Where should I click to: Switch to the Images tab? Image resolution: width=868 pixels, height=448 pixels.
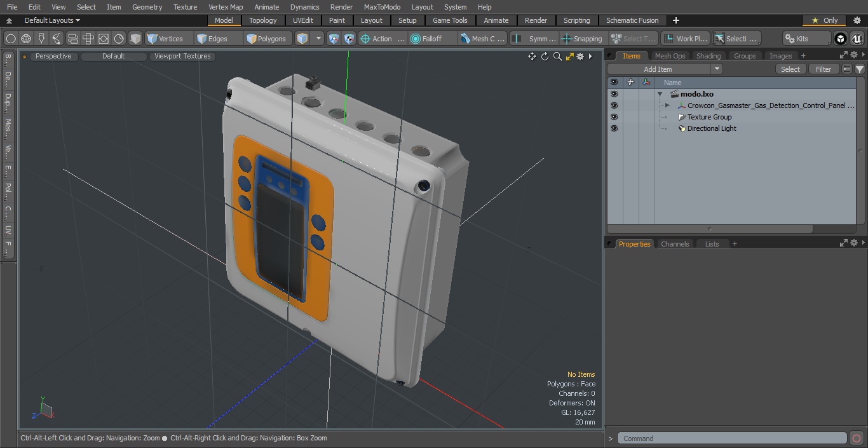point(780,56)
